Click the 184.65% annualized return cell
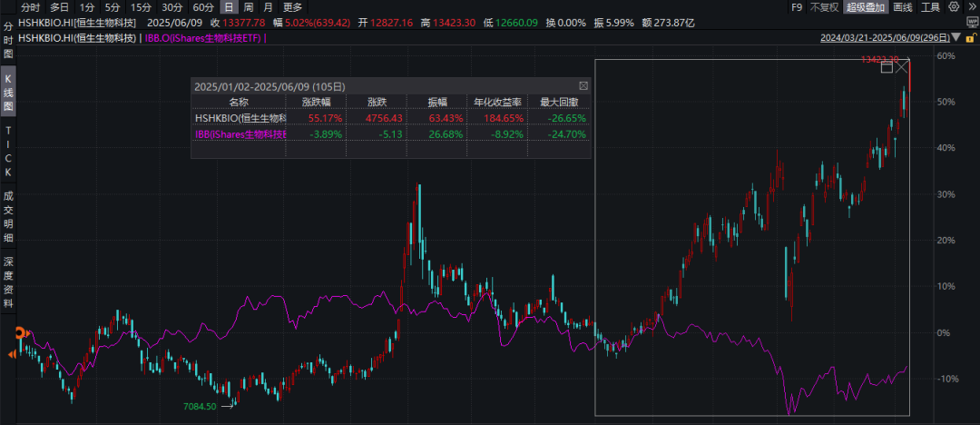The image size is (980, 425). [x=505, y=118]
